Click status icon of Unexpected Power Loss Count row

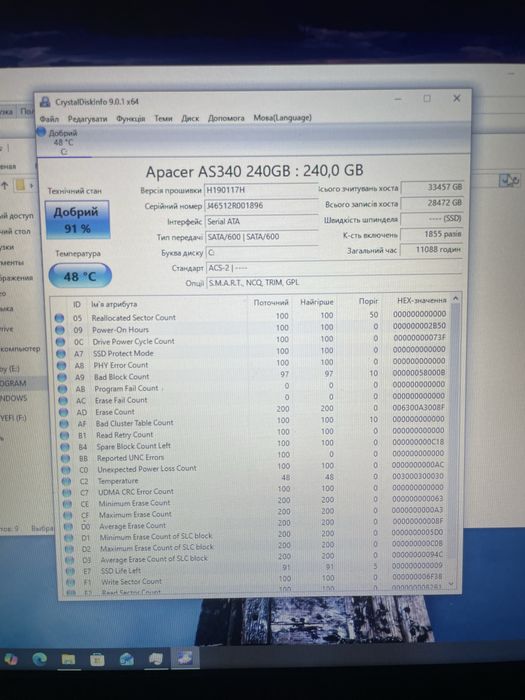point(66,470)
